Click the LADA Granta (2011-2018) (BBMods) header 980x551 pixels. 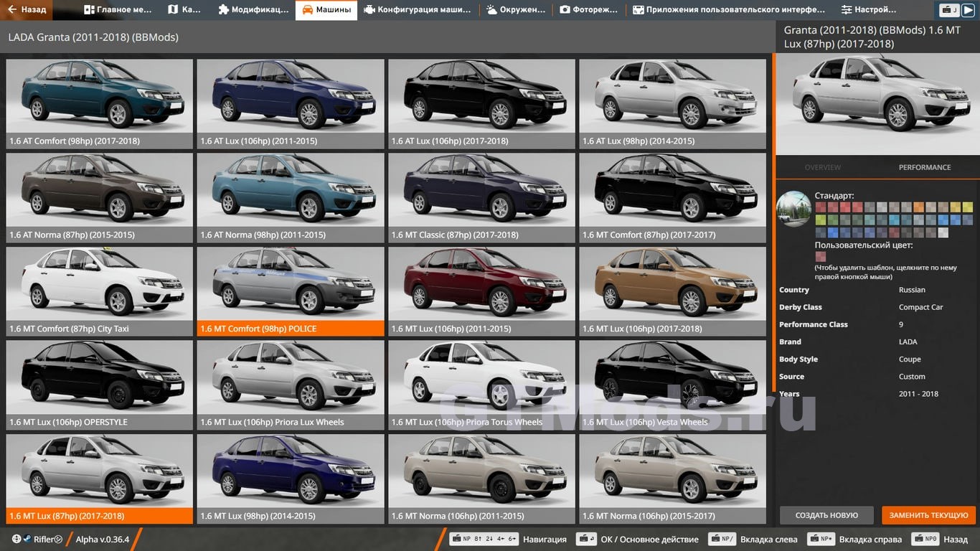pyautogui.click(x=93, y=37)
